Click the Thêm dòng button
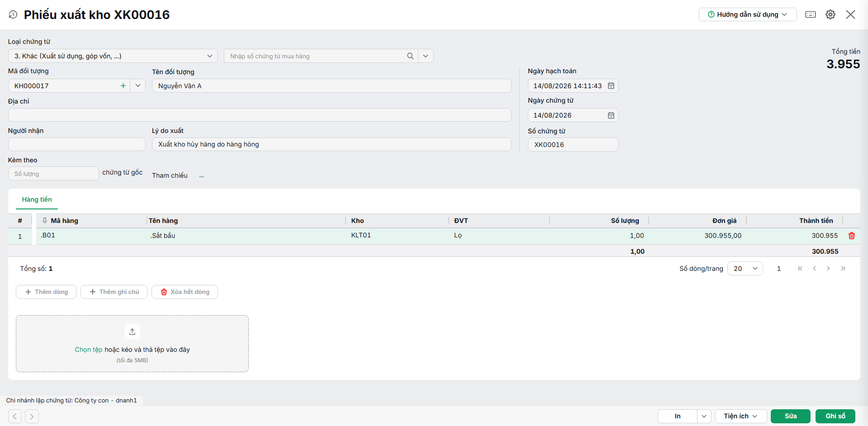Viewport: 868px width, 426px height. (46, 292)
